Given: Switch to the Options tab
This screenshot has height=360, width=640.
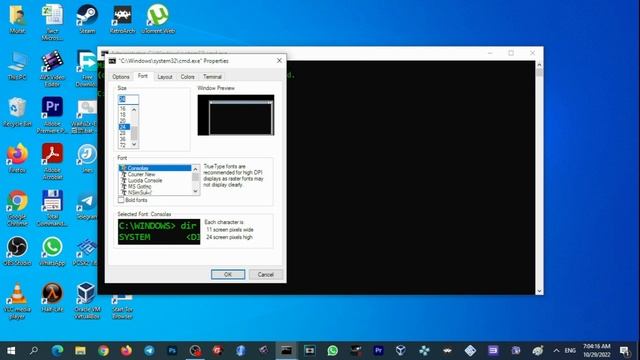Looking at the screenshot, I should [121, 77].
